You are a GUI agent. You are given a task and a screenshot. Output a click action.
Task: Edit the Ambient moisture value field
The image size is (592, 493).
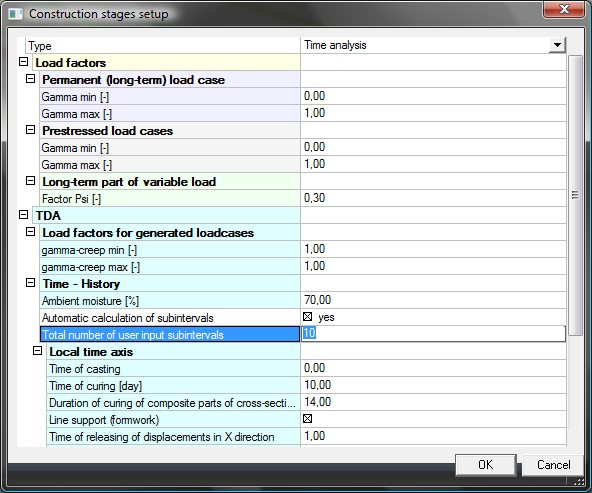click(433, 300)
